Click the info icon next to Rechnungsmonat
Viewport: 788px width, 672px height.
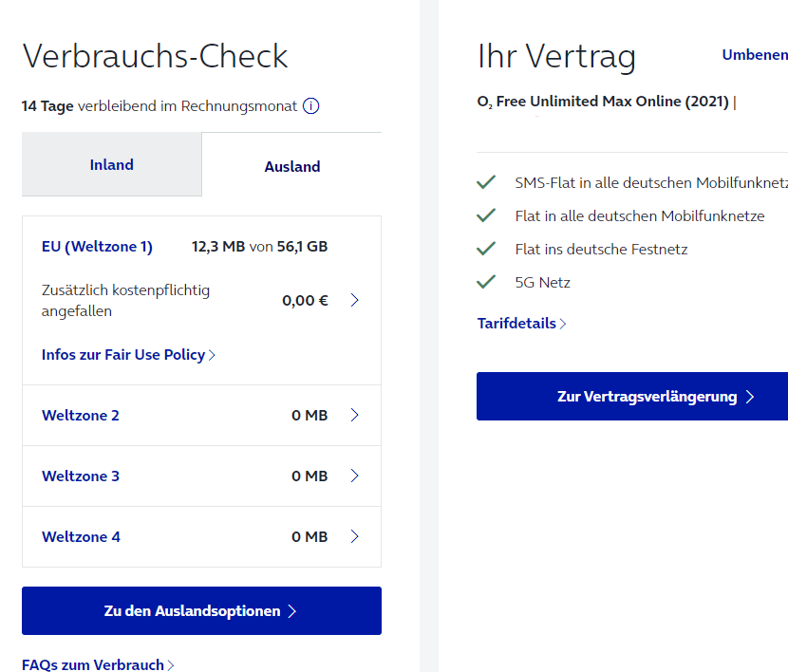click(x=310, y=106)
